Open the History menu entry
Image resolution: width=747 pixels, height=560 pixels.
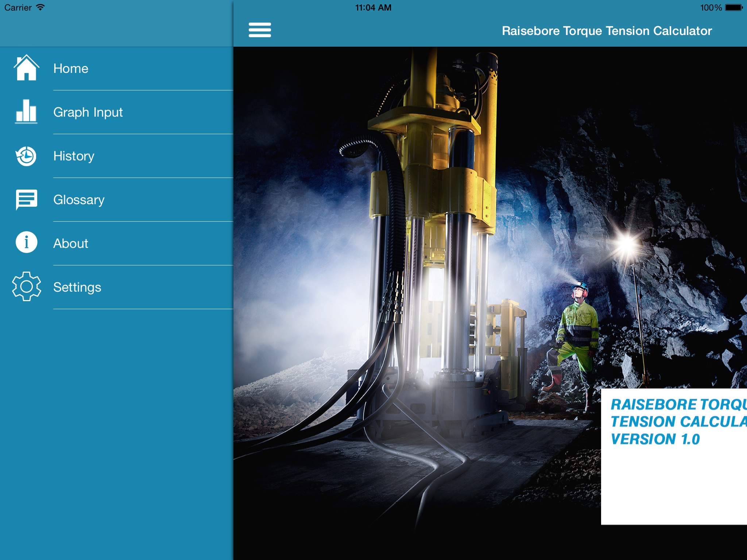coord(74,156)
